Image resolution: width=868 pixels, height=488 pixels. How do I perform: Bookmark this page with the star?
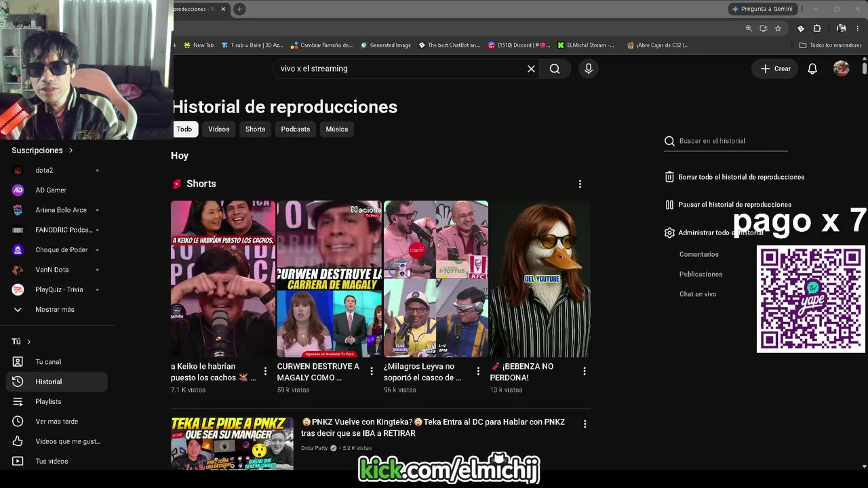point(778,28)
